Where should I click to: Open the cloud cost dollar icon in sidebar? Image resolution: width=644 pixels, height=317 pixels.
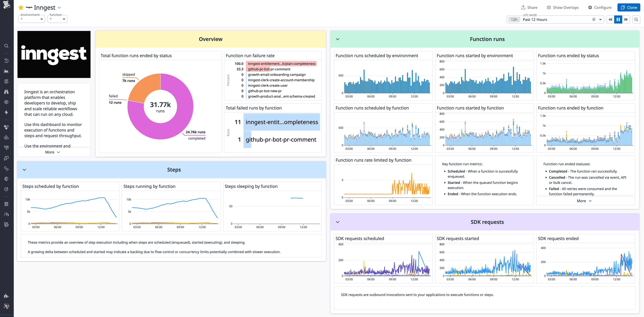[6, 137]
